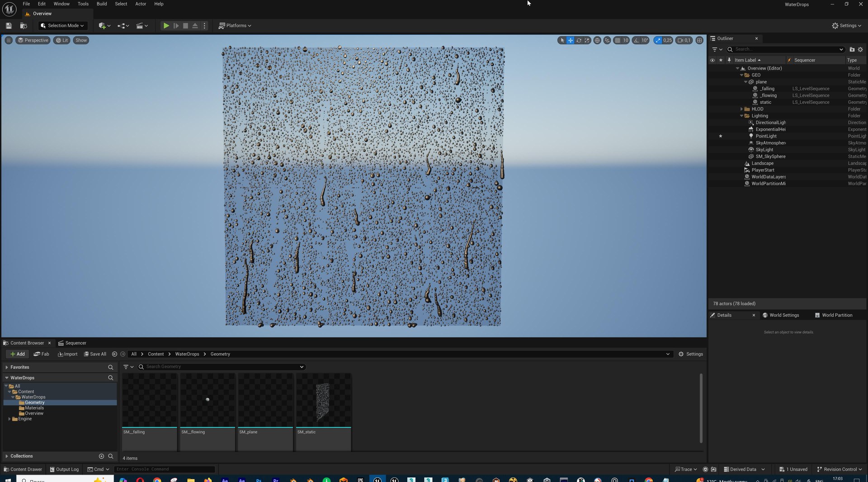Open the grid snap value 10 dropdown
The width and height of the screenshot is (868, 482).
pos(626,40)
